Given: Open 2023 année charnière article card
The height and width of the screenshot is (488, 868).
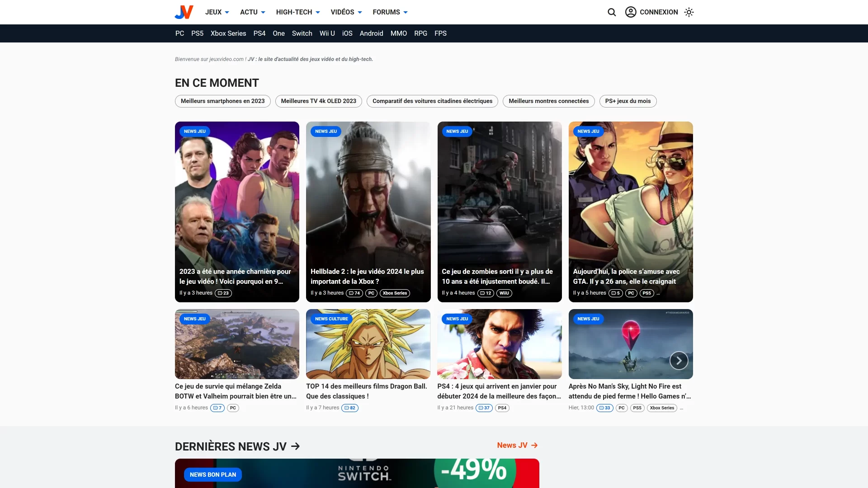Looking at the screenshot, I should [237, 212].
